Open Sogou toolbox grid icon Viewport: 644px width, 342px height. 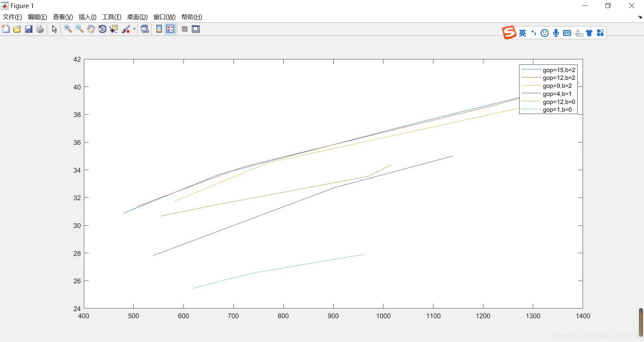coord(600,33)
